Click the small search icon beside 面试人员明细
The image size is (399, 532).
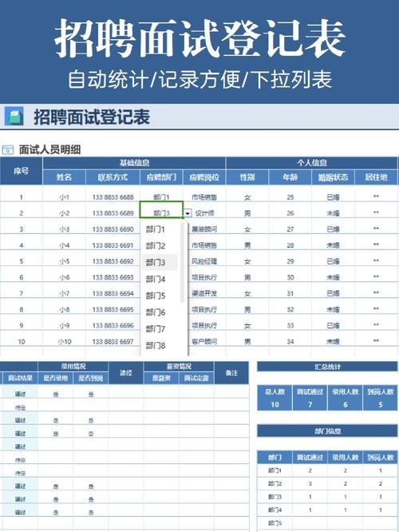7,149
